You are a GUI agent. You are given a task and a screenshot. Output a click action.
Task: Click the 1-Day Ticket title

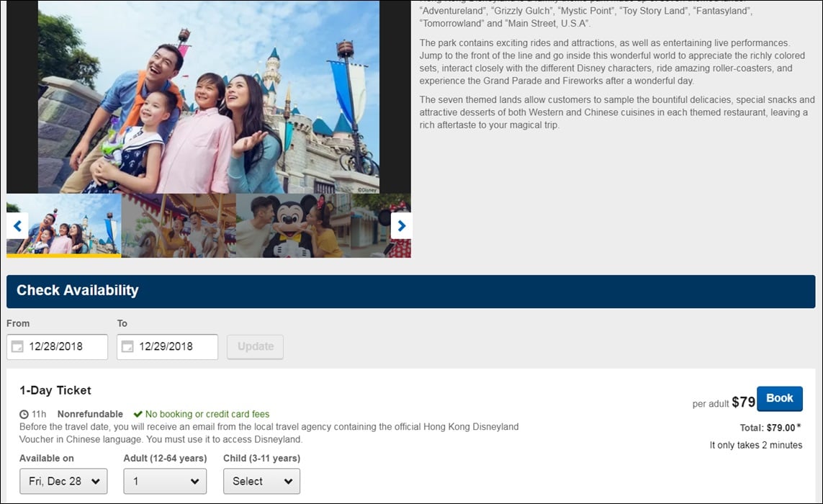[x=55, y=390]
